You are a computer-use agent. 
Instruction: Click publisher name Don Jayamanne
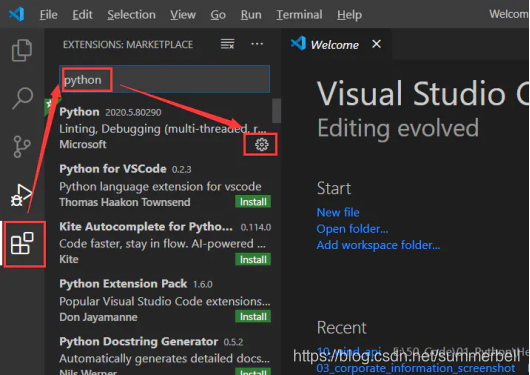(98, 317)
